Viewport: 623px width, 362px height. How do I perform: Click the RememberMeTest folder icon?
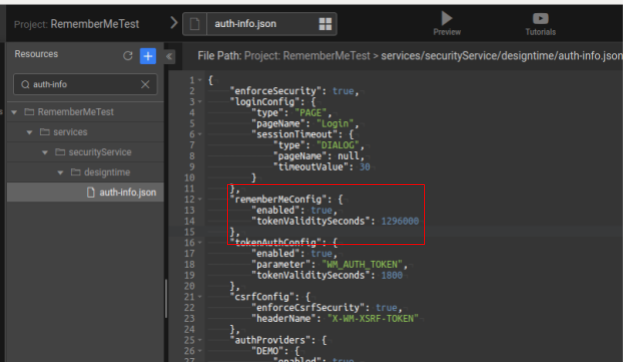point(29,112)
